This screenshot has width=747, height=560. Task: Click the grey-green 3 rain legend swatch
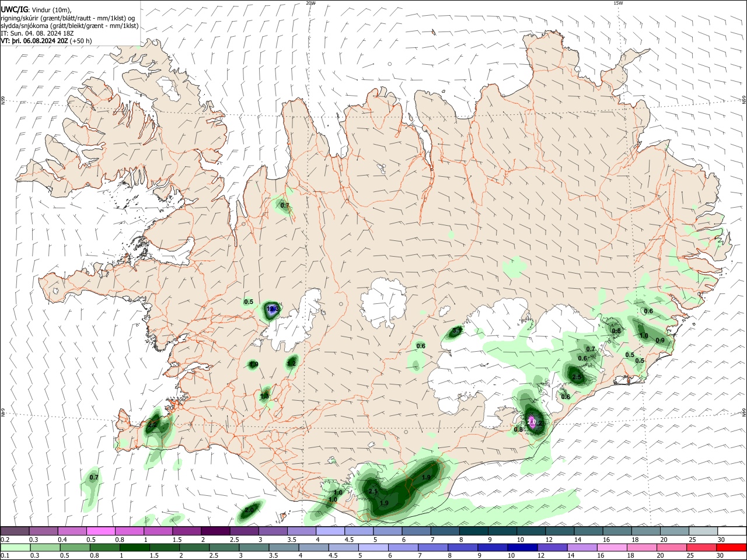tap(254, 548)
